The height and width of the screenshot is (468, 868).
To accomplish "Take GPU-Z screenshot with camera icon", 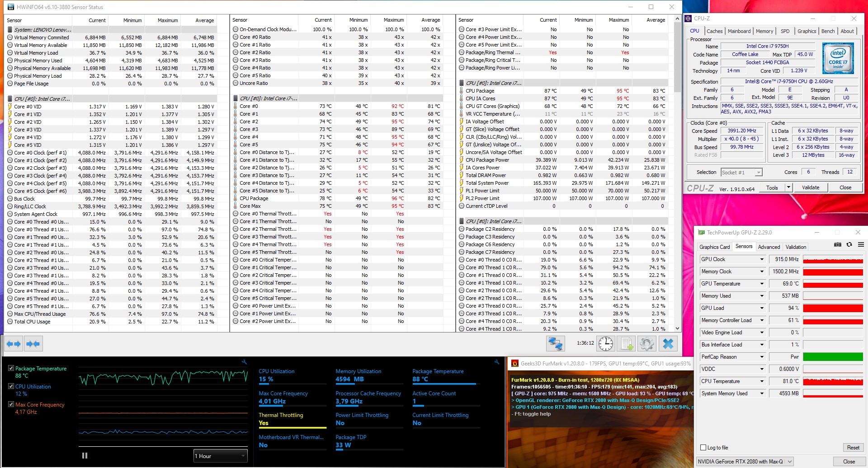I will [838, 245].
